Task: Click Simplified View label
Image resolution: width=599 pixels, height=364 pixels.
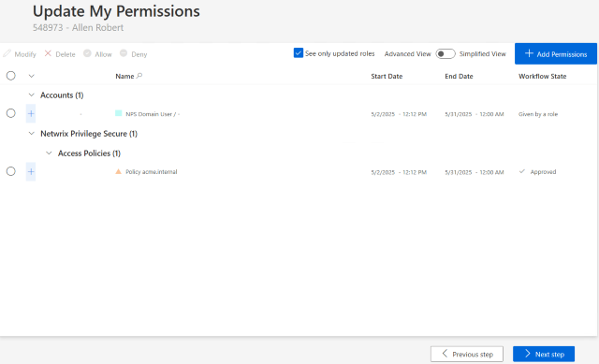Action: (x=483, y=54)
